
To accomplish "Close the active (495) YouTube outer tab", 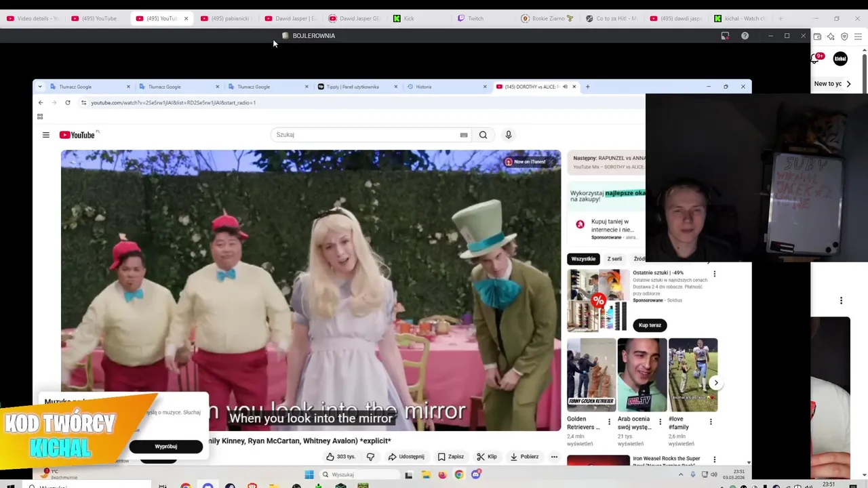I will click(186, 18).
